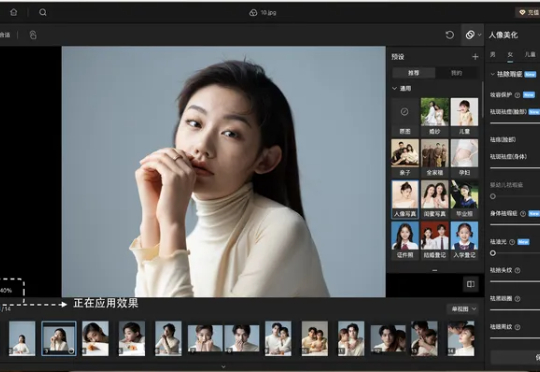Go to the home screen icon
540x372 pixels.
[x=13, y=12]
